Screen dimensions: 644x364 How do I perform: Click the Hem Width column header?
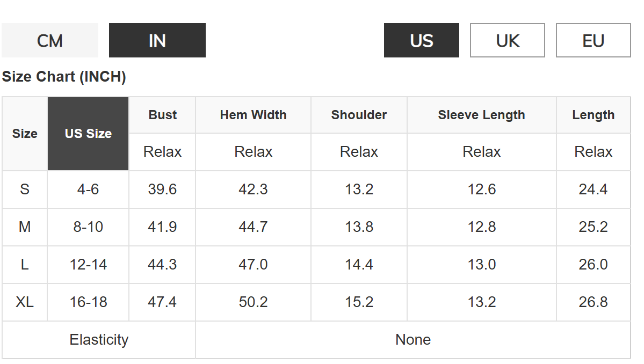(253, 115)
